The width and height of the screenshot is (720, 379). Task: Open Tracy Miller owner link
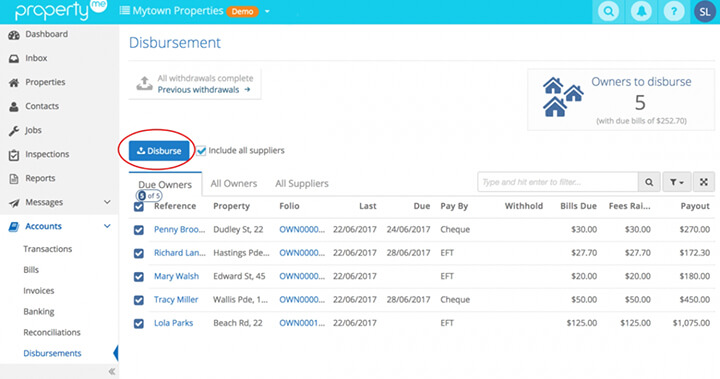tap(176, 300)
